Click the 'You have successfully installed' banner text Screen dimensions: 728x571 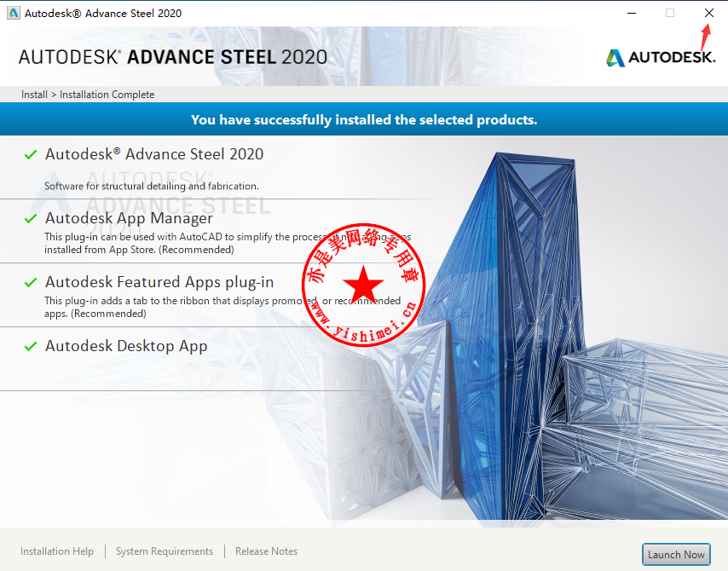point(364,120)
